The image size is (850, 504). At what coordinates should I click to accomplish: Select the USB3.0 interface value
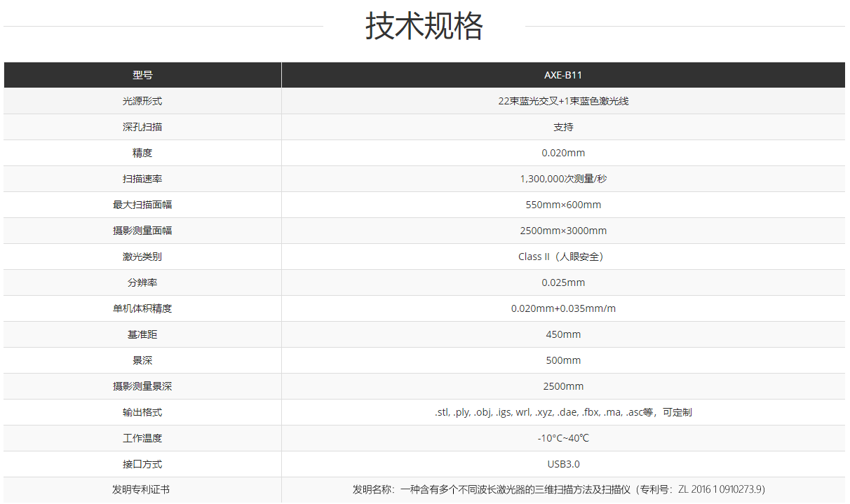563,464
